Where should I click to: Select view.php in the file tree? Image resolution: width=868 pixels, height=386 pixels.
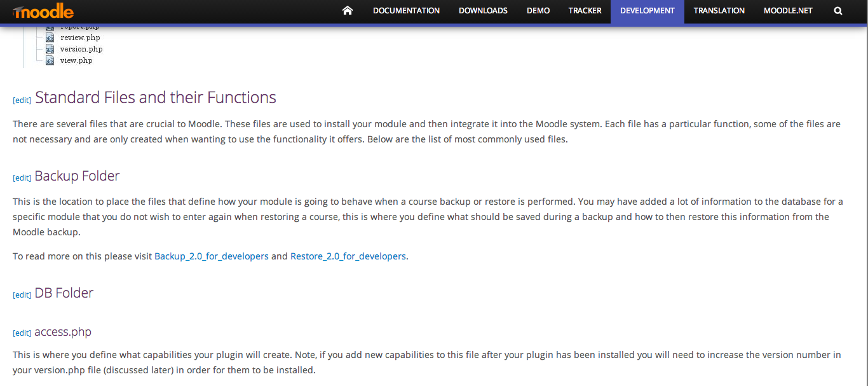(x=76, y=60)
